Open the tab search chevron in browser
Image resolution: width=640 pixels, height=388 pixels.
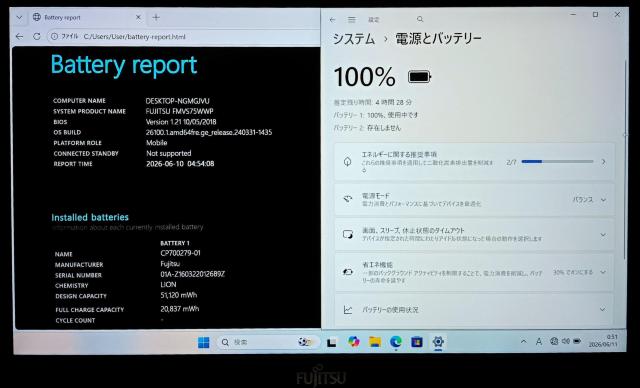tap(19, 17)
